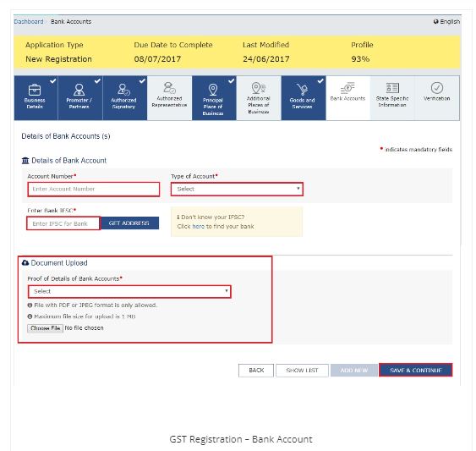Open the Verification checkmark step
This screenshot has width=476, height=451.
tap(437, 98)
